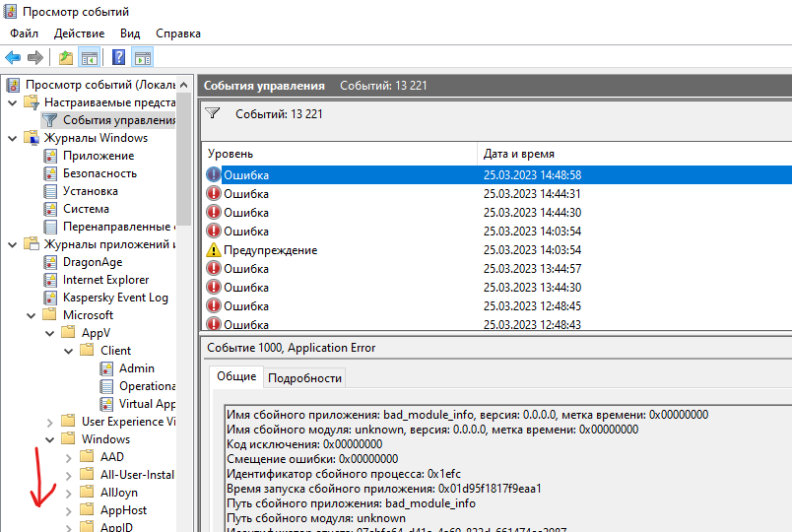The width and height of the screenshot is (792, 532).
Task: Click the error icon on the 13:44:57 row
Action: point(214,268)
